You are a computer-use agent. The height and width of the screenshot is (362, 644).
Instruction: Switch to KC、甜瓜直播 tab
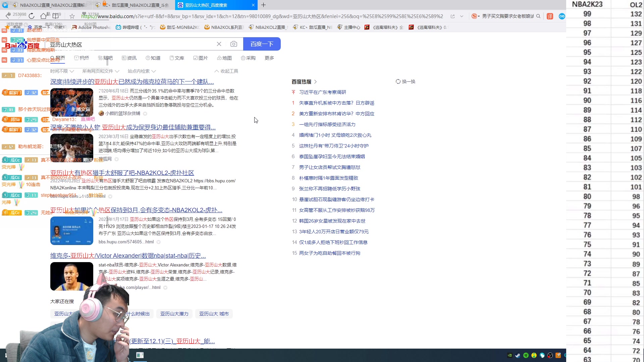[x=134, y=5]
